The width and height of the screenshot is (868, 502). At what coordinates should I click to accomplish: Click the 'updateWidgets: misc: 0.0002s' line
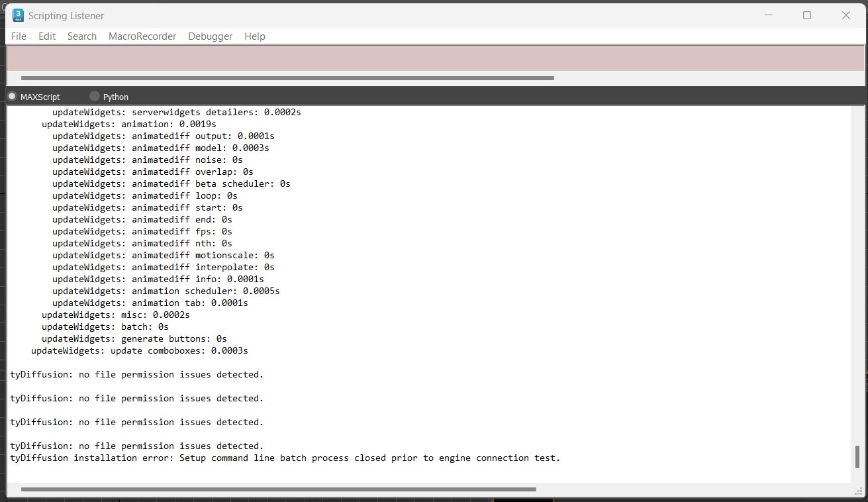[x=116, y=315]
